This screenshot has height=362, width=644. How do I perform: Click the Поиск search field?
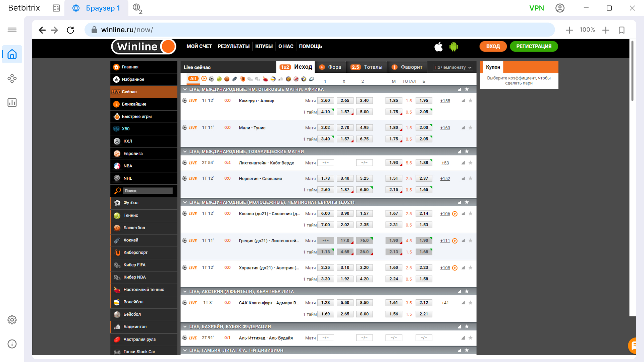148,191
